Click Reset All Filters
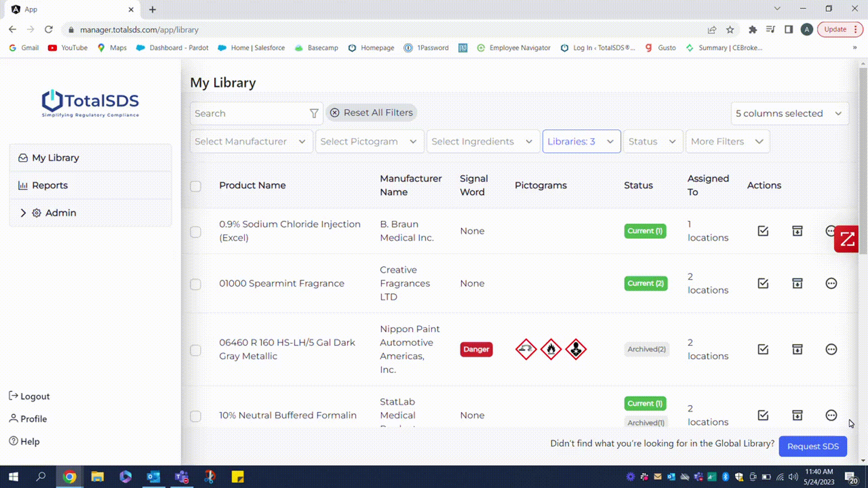The image size is (868, 488). coord(372,113)
